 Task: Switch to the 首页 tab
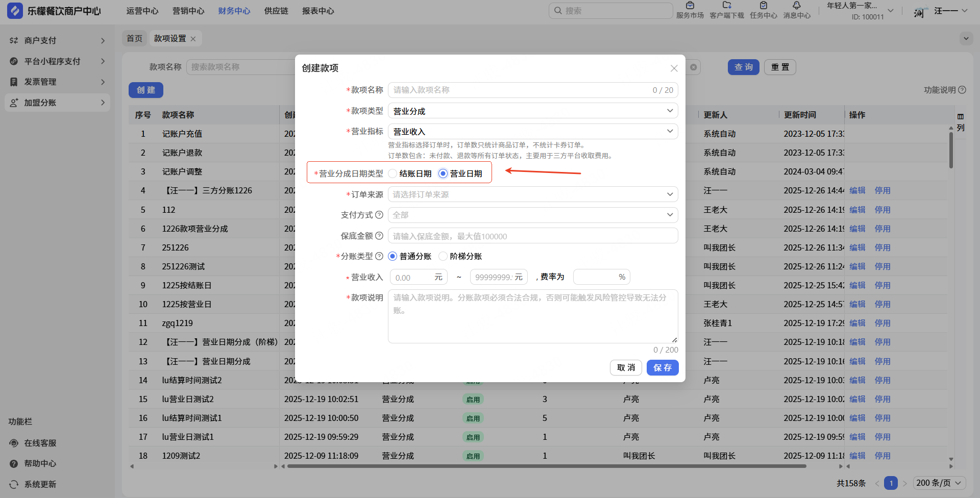click(x=135, y=38)
